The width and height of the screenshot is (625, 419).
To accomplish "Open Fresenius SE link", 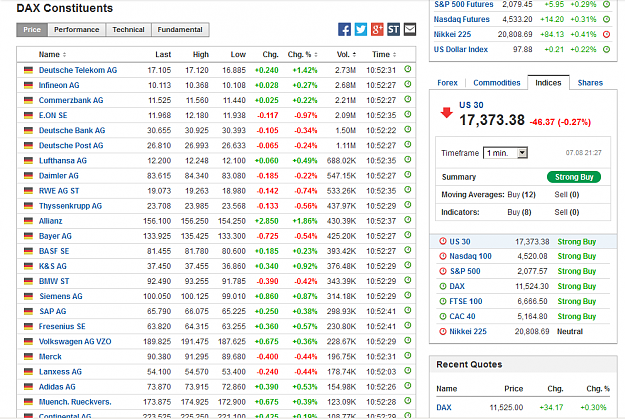I will 62,327.
